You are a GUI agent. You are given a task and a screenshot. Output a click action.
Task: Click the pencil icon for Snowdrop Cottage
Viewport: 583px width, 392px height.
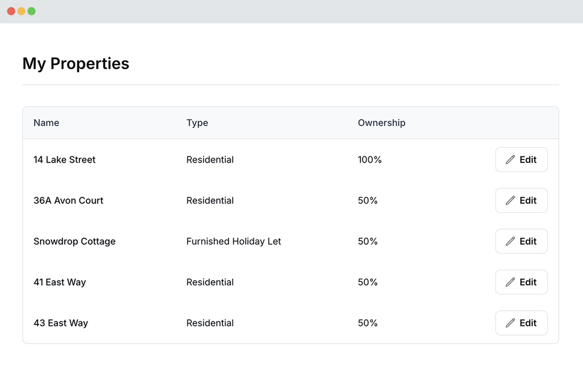tap(510, 241)
